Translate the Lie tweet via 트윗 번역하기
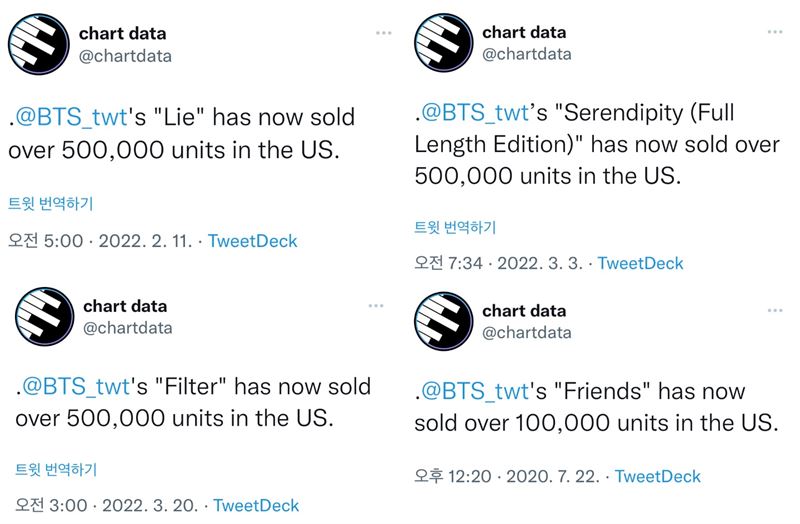The height and width of the screenshot is (524, 800). [x=51, y=204]
